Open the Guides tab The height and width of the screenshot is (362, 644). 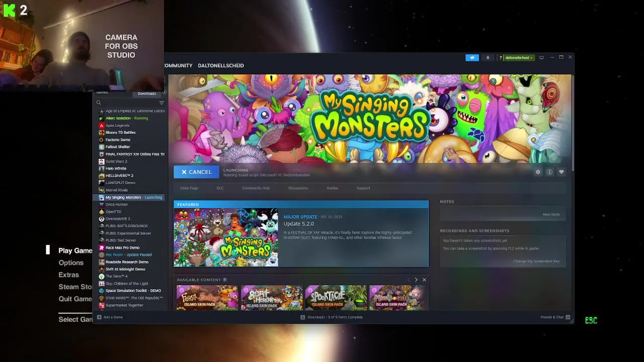tap(332, 188)
